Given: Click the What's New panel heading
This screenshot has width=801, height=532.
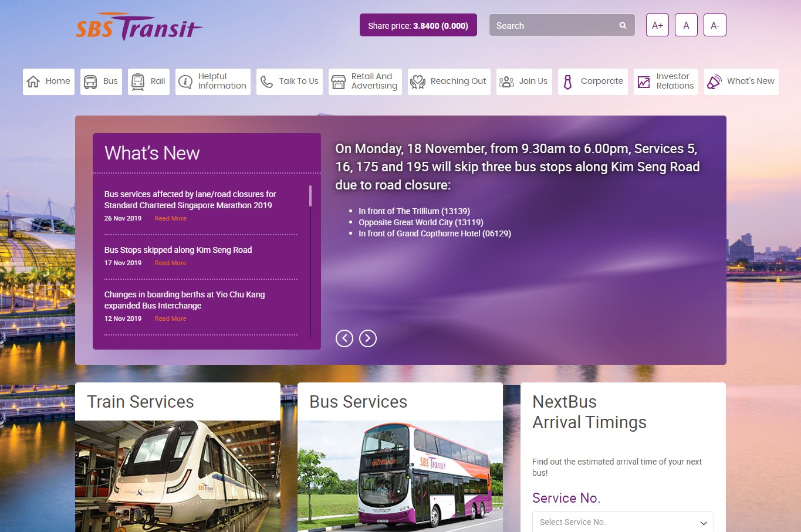Looking at the screenshot, I should 152,153.
